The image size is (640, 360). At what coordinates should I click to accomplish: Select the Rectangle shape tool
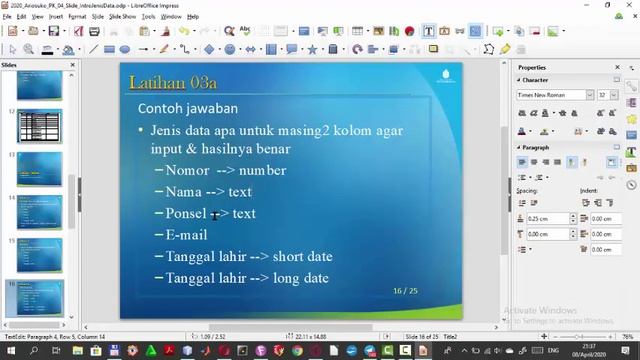click(109, 49)
